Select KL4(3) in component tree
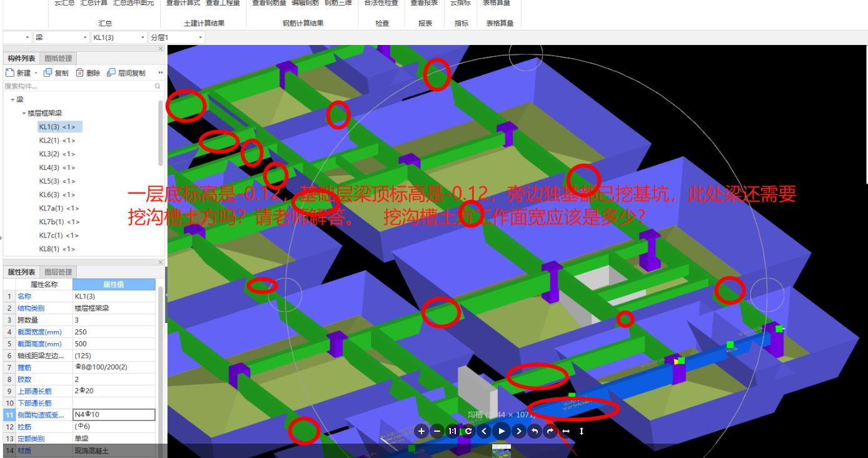Screen dimensions: 868x458 point(57,167)
